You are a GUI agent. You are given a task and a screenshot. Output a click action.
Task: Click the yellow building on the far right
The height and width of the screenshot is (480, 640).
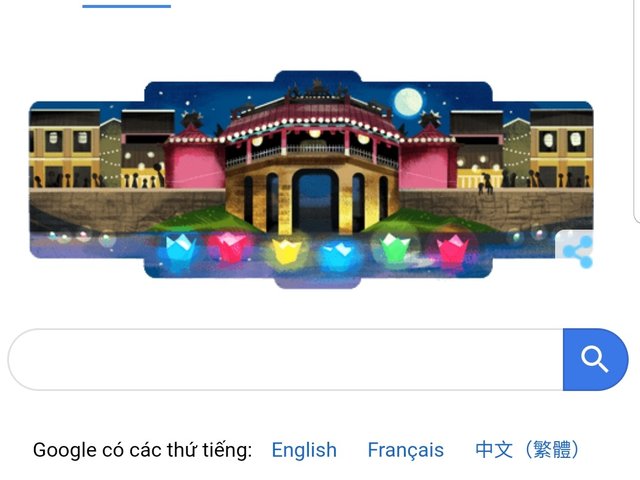tap(562, 150)
